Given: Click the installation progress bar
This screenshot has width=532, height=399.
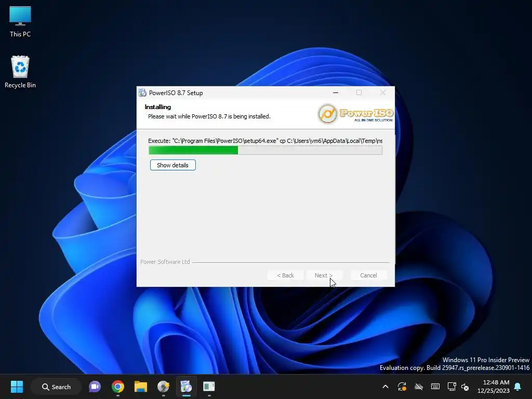Looking at the screenshot, I should 265,150.
